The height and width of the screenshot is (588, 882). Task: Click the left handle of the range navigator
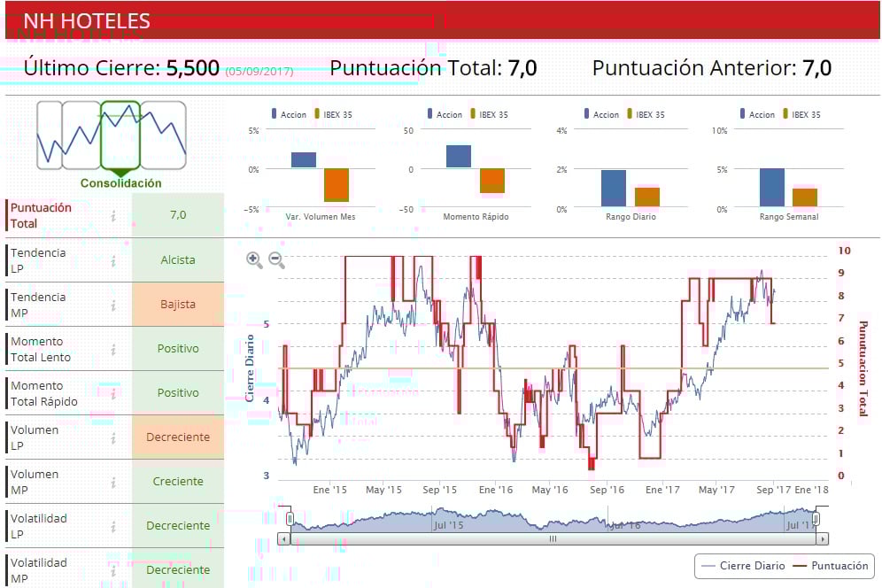click(290, 519)
